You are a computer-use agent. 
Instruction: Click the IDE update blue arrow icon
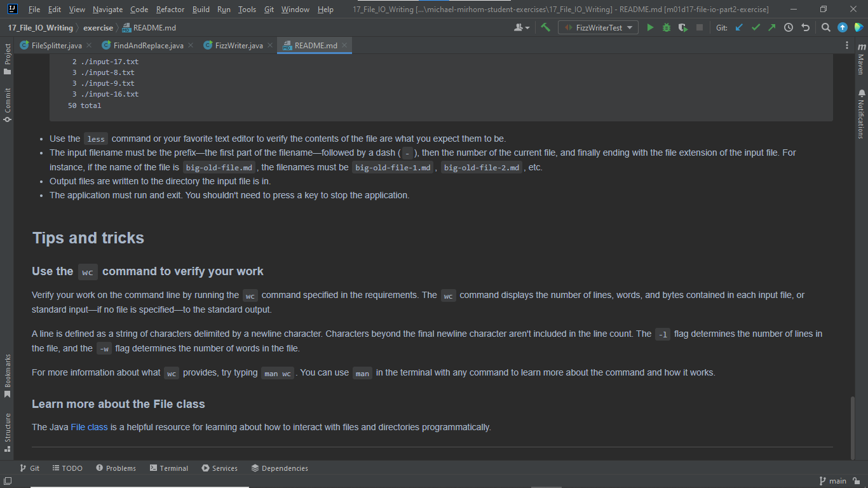tap(843, 27)
